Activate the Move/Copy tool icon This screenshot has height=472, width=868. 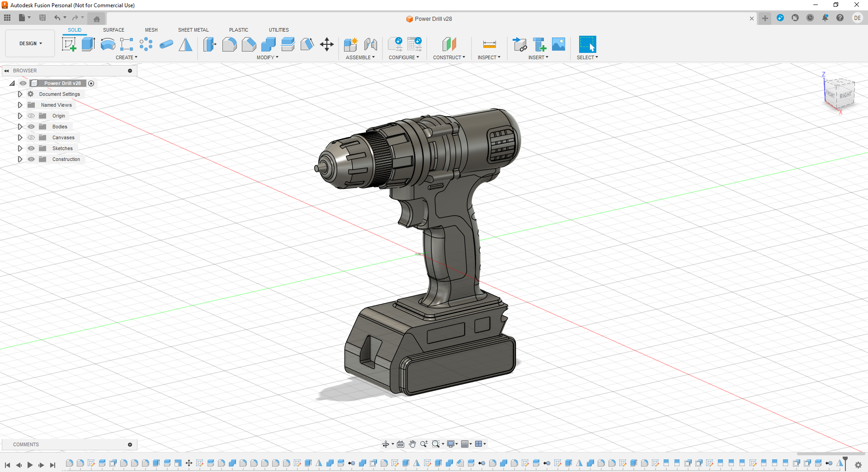(x=326, y=44)
